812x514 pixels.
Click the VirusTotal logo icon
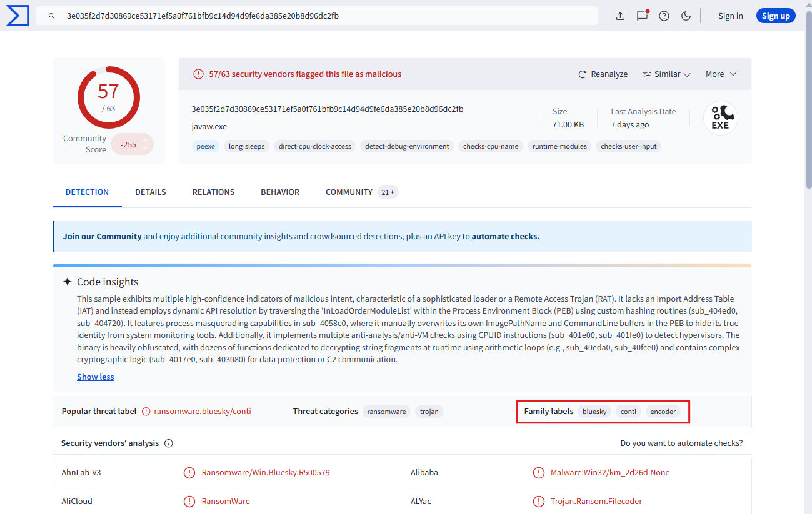[18, 16]
